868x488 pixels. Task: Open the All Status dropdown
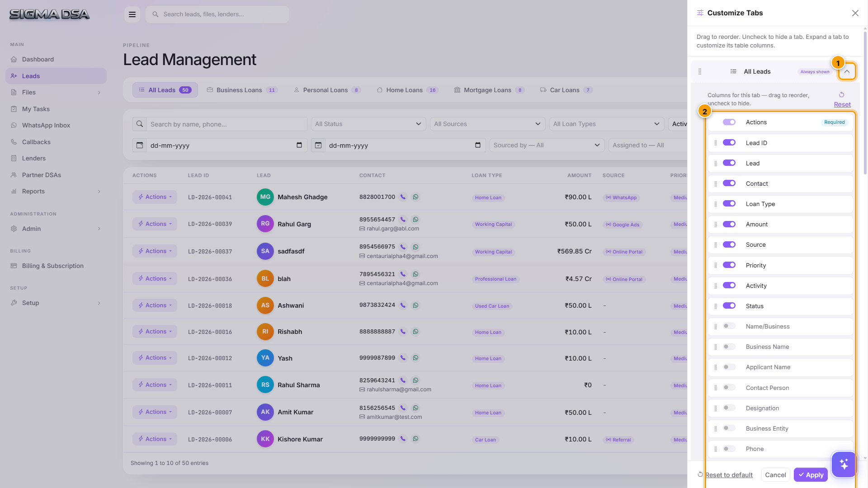click(368, 124)
